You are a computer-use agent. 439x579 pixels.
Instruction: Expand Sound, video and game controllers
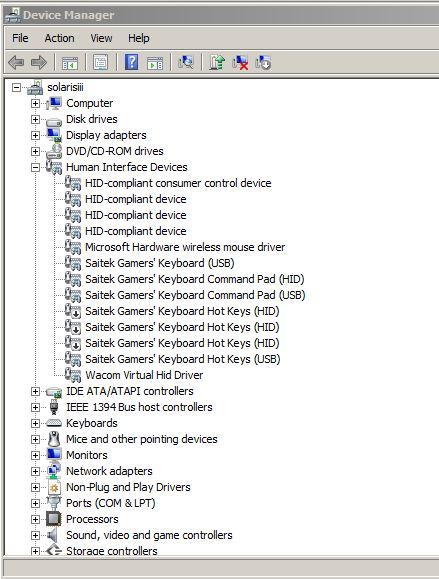[35, 535]
